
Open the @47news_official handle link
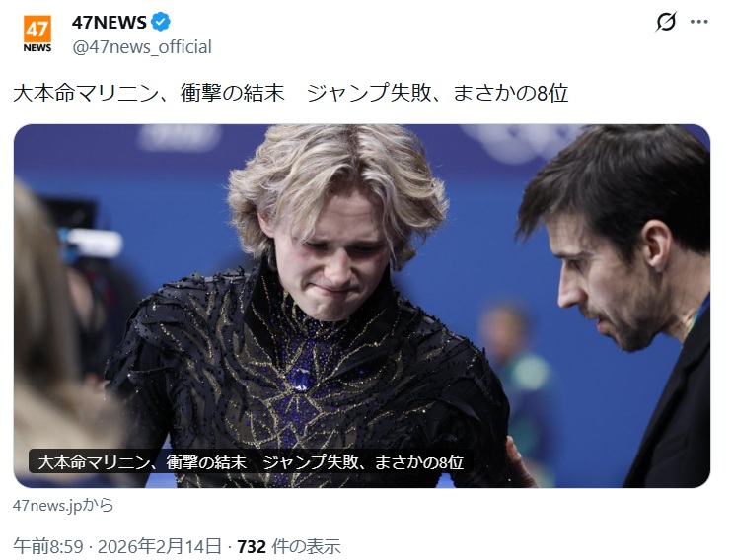(142, 46)
